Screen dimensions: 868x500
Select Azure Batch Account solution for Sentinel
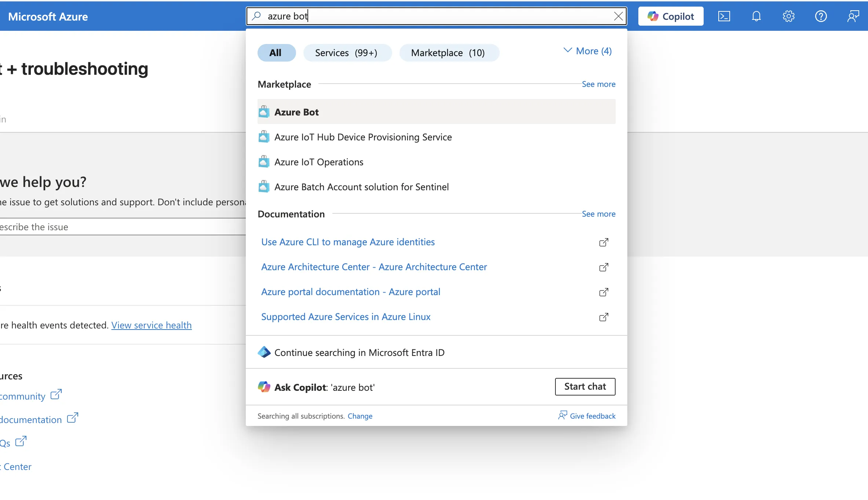coord(436,187)
